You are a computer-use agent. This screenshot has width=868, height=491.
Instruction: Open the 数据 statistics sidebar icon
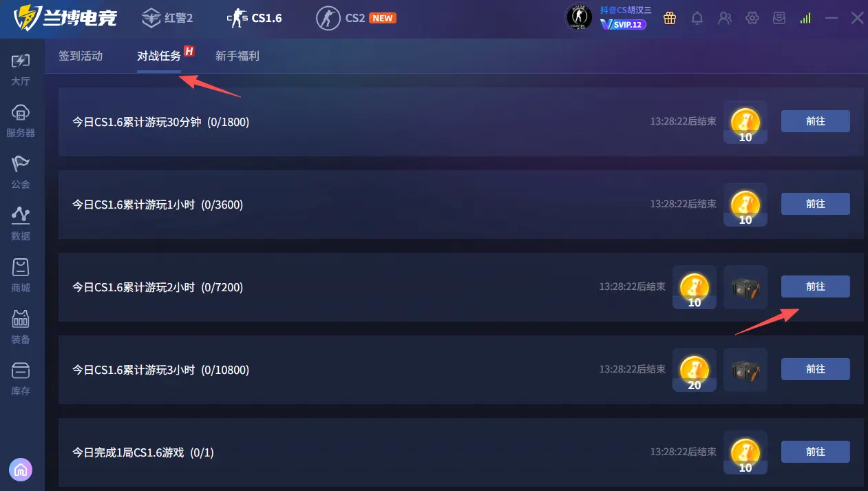[21, 224]
